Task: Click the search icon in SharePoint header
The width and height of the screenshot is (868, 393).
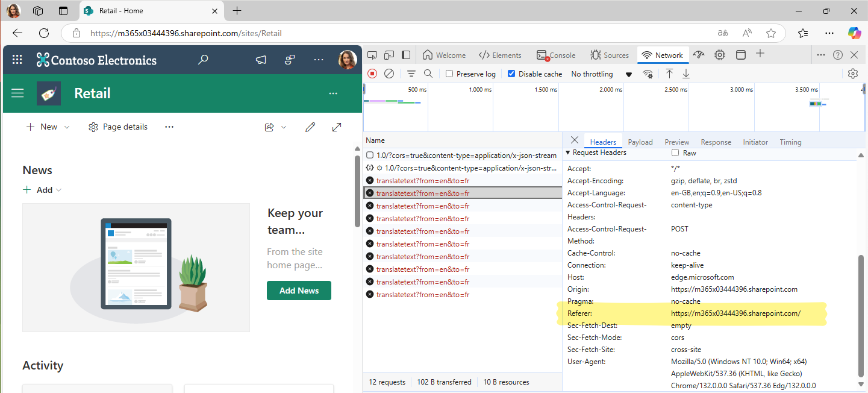Action: pyautogui.click(x=204, y=60)
